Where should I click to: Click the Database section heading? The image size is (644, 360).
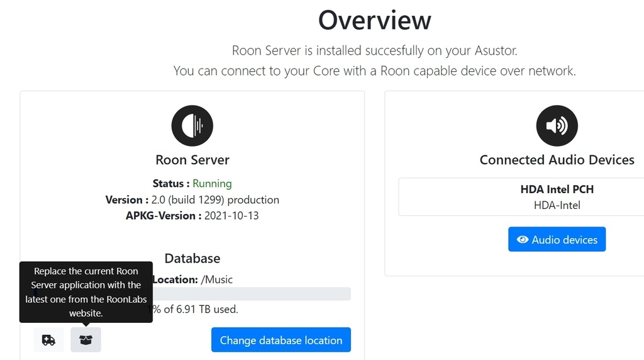point(192,259)
